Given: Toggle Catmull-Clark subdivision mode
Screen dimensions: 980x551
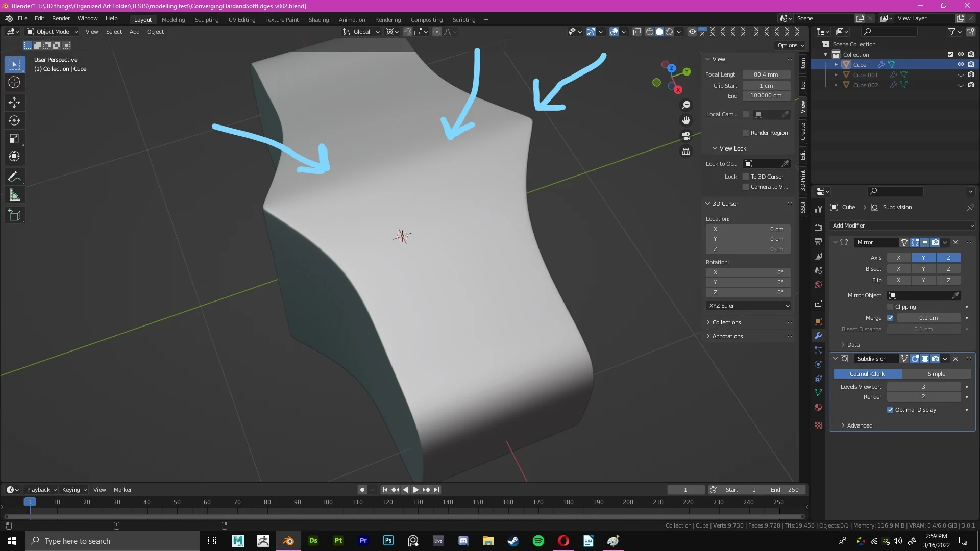Looking at the screenshot, I should click(x=867, y=373).
